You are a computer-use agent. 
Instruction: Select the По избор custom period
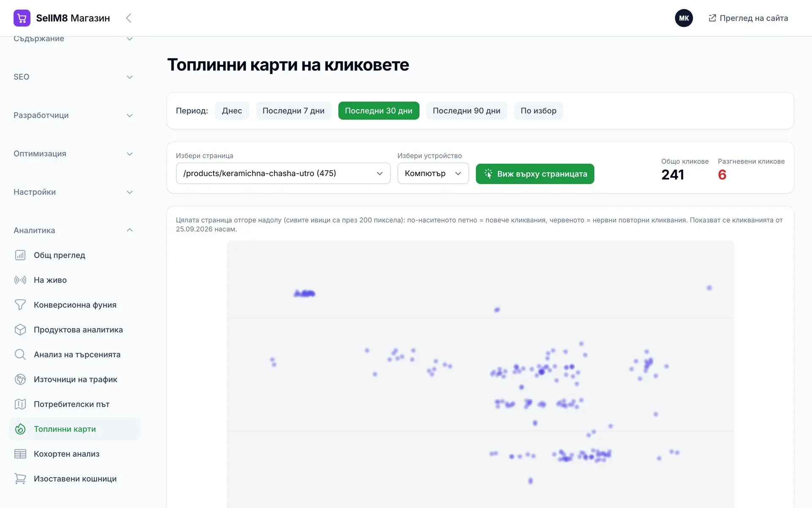tap(538, 111)
